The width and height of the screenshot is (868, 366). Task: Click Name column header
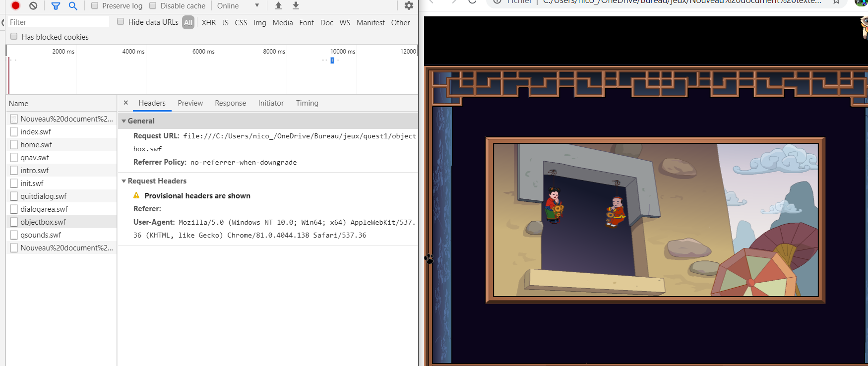click(62, 103)
